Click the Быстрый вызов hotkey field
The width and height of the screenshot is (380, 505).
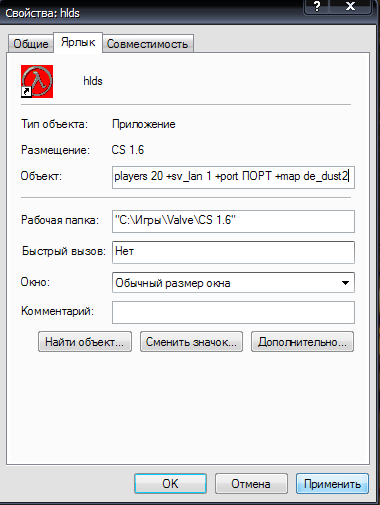[233, 252]
